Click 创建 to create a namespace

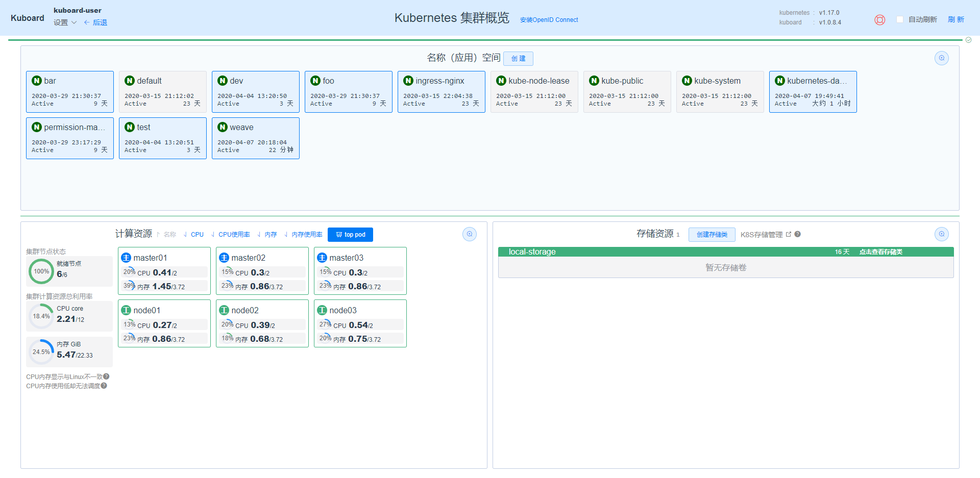pos(518,59)
